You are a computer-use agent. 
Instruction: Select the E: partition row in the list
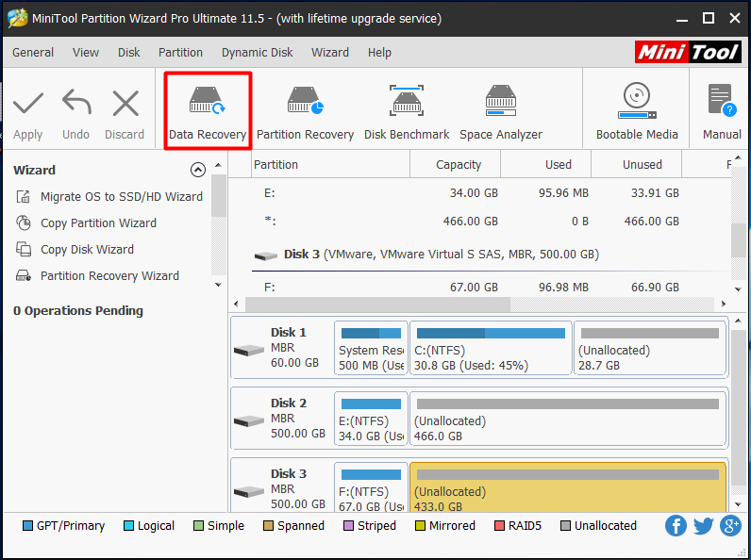tap(480, 193)
